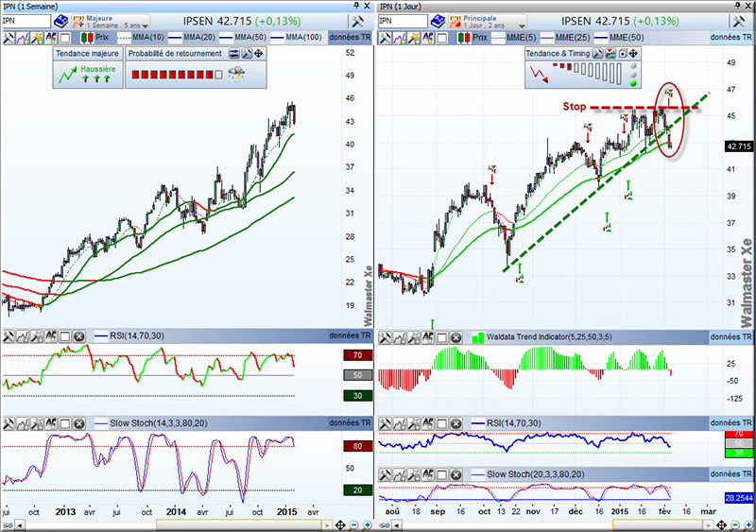Image resolution: width=756 pixels, height=532 pixels.
Task: Add indicator in daily chart toolbar
Action: coord(399,38)
